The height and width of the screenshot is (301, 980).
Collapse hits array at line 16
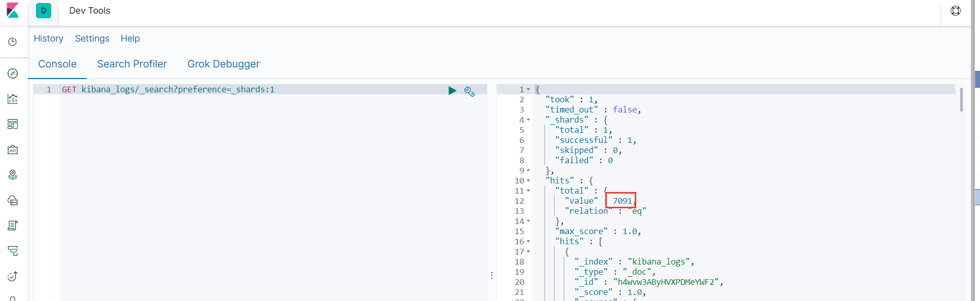[x=528, y=241]
